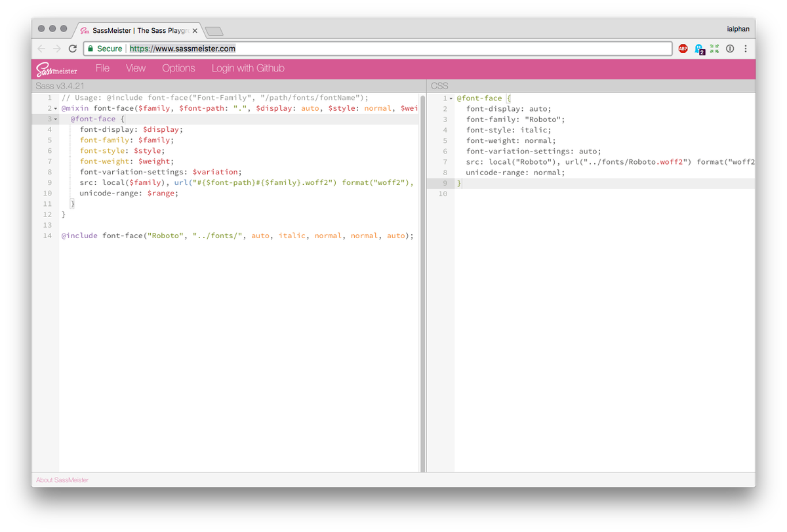Go forward with the browser forward arrow
The height and width of the screenshot is (532, 787).
click(x=57, y=49)
